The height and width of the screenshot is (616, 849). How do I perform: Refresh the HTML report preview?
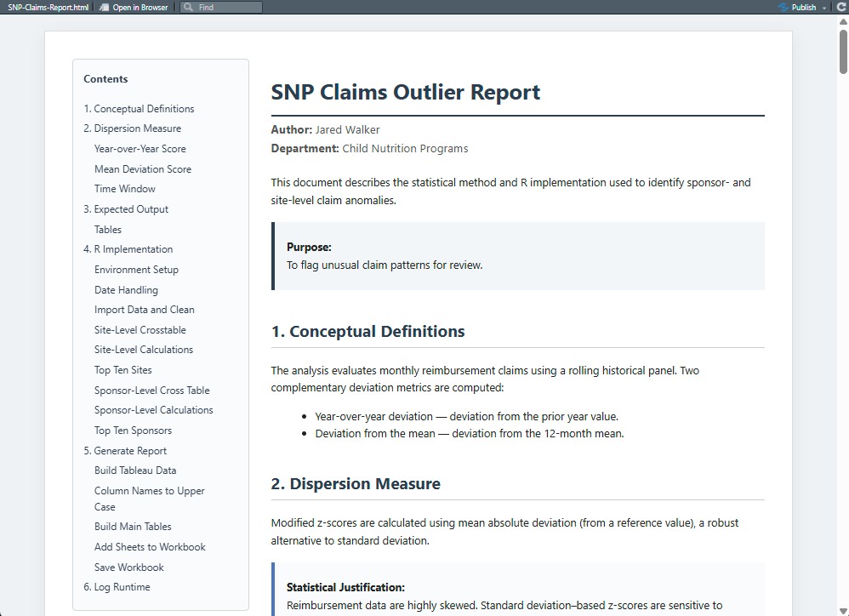pos(840,7)
